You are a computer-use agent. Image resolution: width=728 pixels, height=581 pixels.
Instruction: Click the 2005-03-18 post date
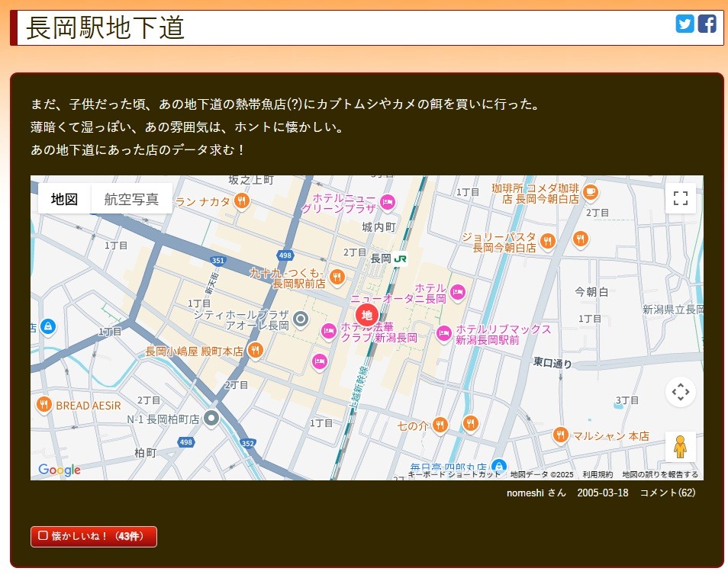[603, 493]
